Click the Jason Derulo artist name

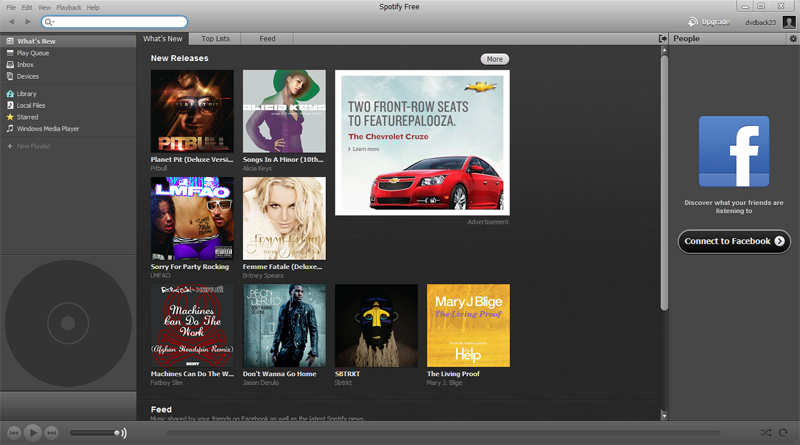coord(261,383)
